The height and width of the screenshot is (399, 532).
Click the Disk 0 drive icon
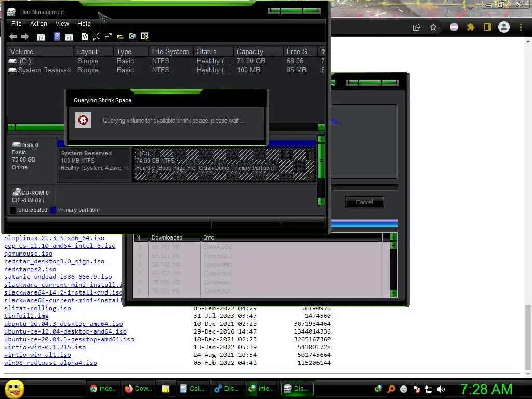click(16, 144)
